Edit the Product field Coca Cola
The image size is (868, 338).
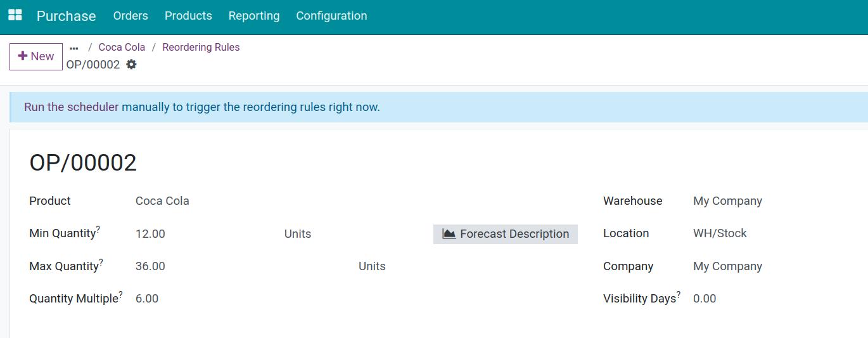tap(162, 201)
